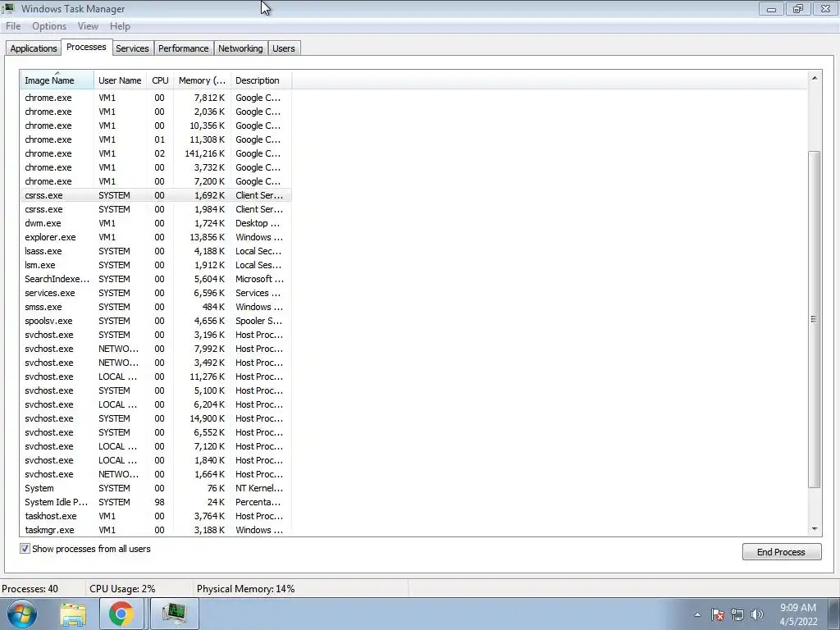840x630 pixels.
Task: Select the smss.exe process row
Action: pyautogui.click(x=156, y=307)
